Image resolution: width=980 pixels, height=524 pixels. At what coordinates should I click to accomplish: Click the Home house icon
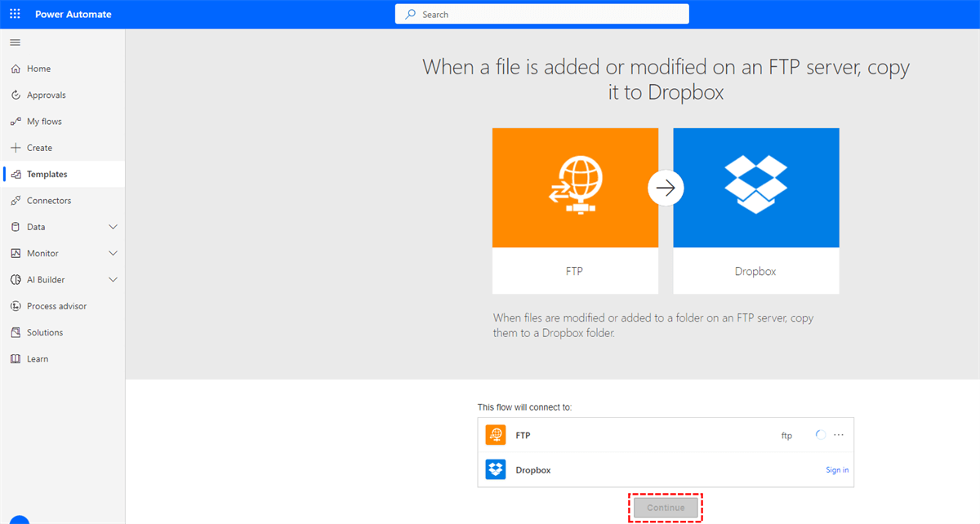pyautogui.click(x=16, y=69)
